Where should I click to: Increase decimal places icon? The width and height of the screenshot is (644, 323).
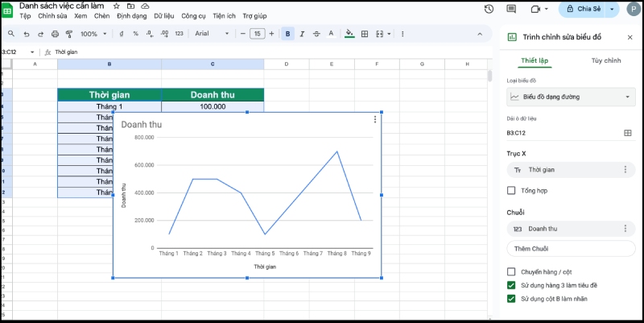165,34
